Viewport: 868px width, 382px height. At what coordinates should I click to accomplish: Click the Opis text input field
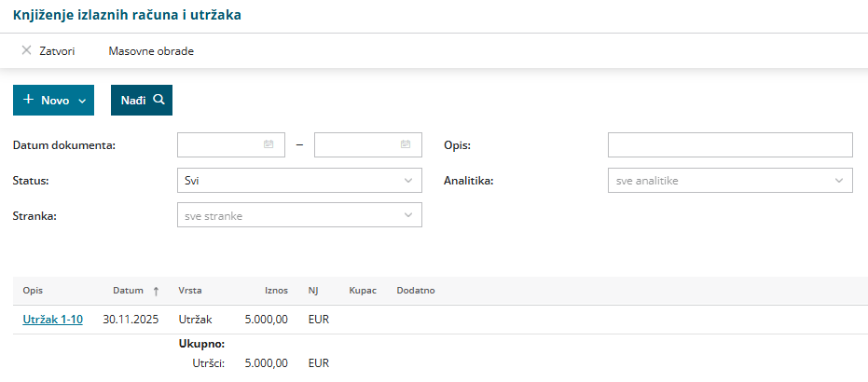[x=730, y=144]
